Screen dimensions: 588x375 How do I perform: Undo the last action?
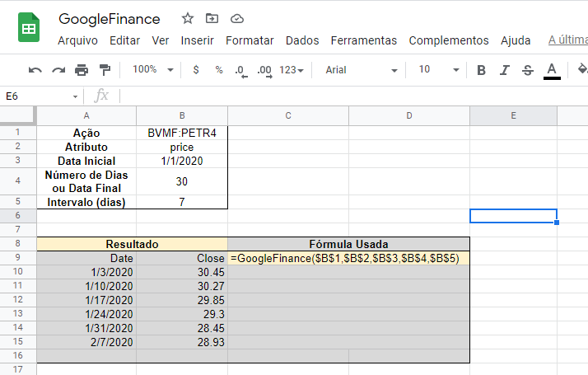point(35,70)
